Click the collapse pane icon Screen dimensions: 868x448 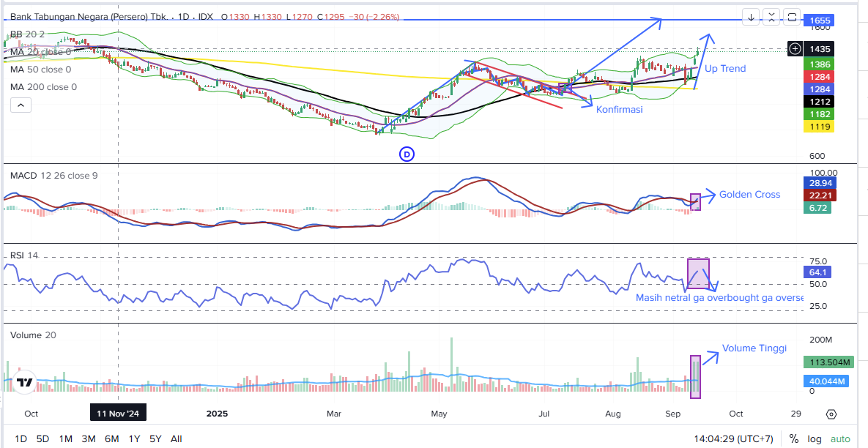(772, 17)
